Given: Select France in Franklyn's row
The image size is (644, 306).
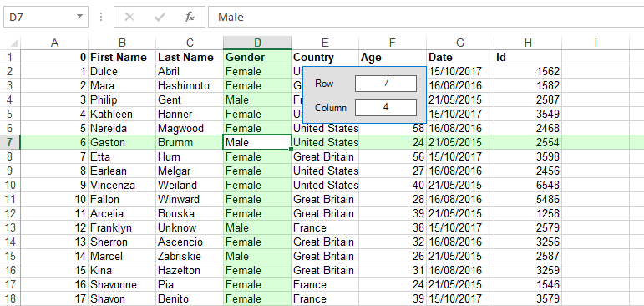Looking at the screenshot, I should (325, 228).
